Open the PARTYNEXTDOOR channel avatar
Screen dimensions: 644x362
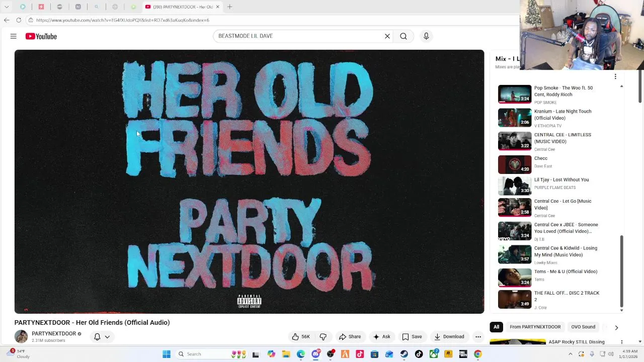(x=21, y=336)
